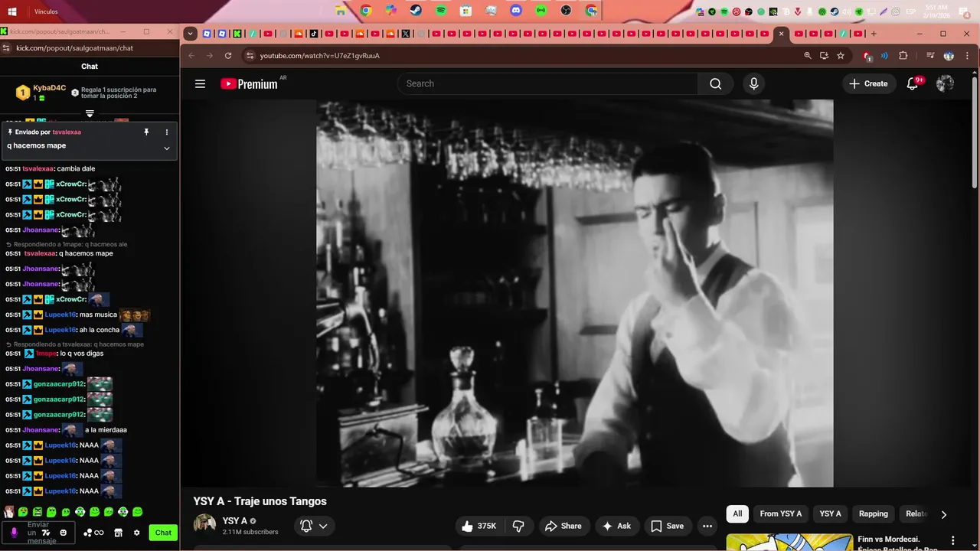980x551 pixels.
Task: Launch Steam from the taskbar
Action: (416, 11)
